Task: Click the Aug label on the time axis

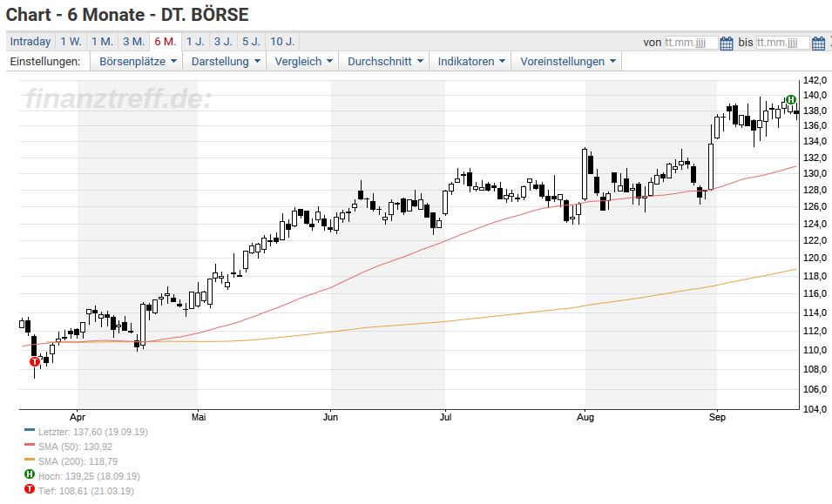Action: pyautogui.click(x=585, y=417)
